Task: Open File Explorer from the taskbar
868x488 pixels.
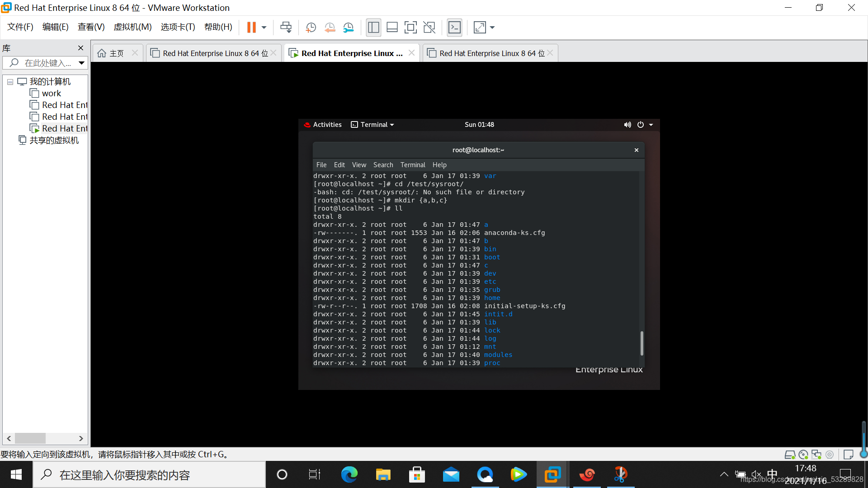Action: (x=383, y=474)
